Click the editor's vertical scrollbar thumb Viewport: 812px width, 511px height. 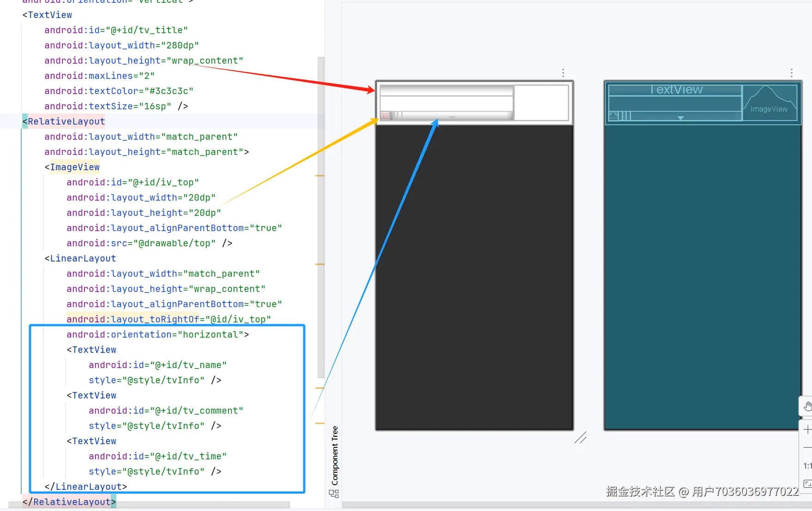[321, 217]
